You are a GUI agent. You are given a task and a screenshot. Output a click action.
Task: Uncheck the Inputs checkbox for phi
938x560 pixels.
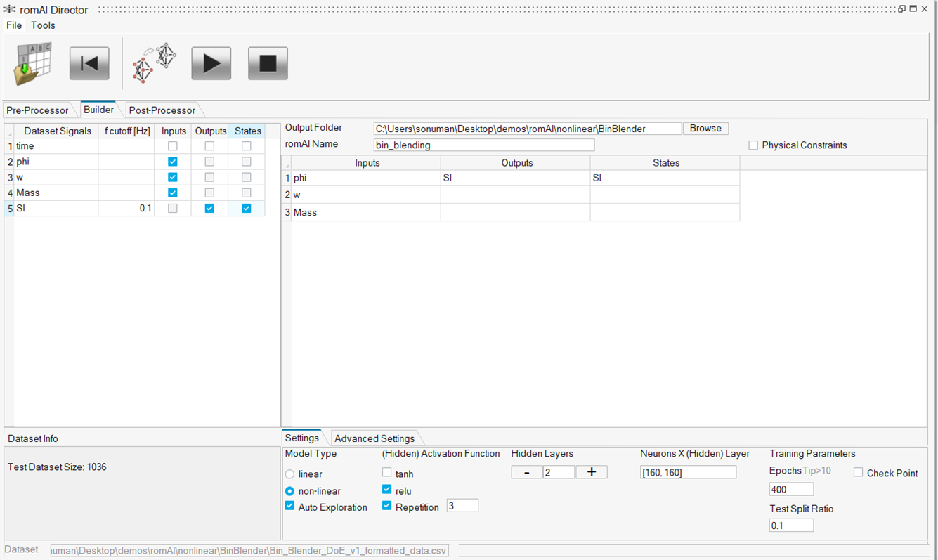(x=172, y=162)
